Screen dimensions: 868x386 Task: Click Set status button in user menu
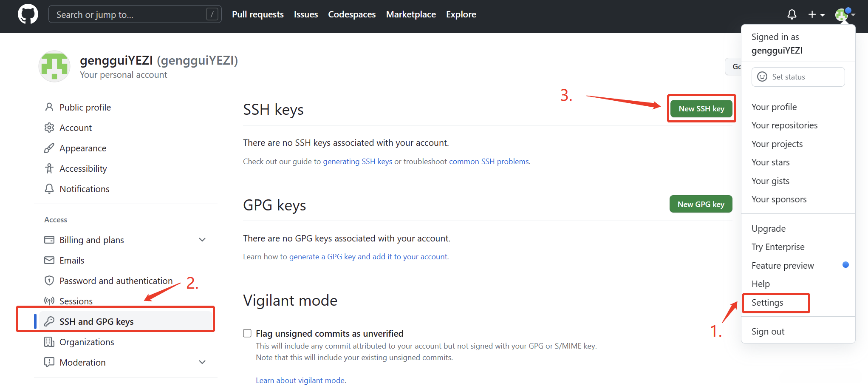[x=798, y=77]
